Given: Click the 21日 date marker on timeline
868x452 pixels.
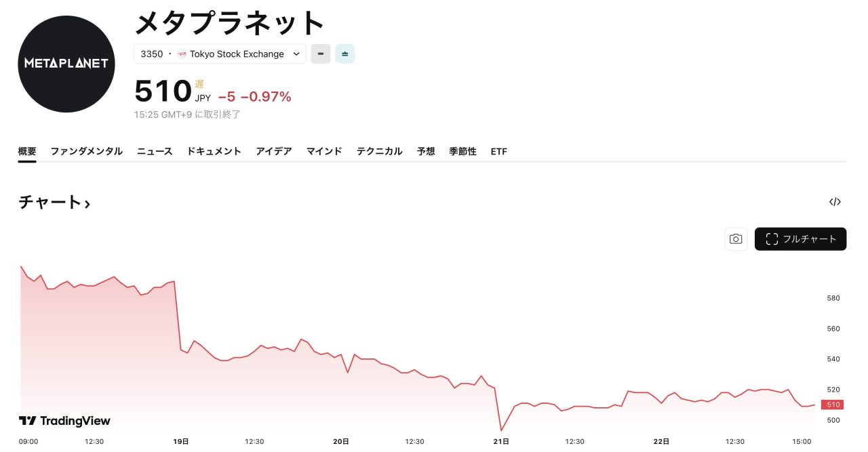Looking at the screenshot, I should coord(501,441).
